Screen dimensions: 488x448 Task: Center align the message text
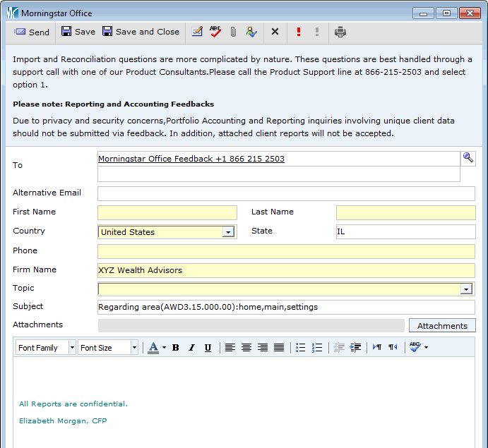pos(246,348)
